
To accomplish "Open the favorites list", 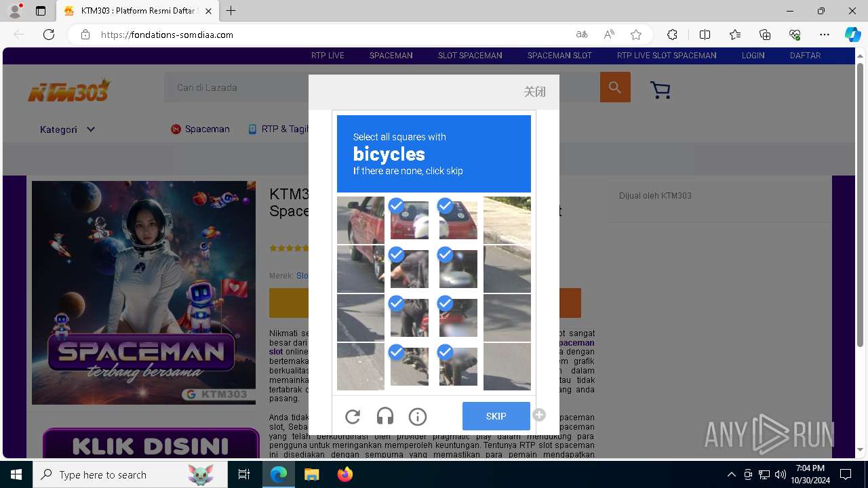I will (x=735, y=35).
